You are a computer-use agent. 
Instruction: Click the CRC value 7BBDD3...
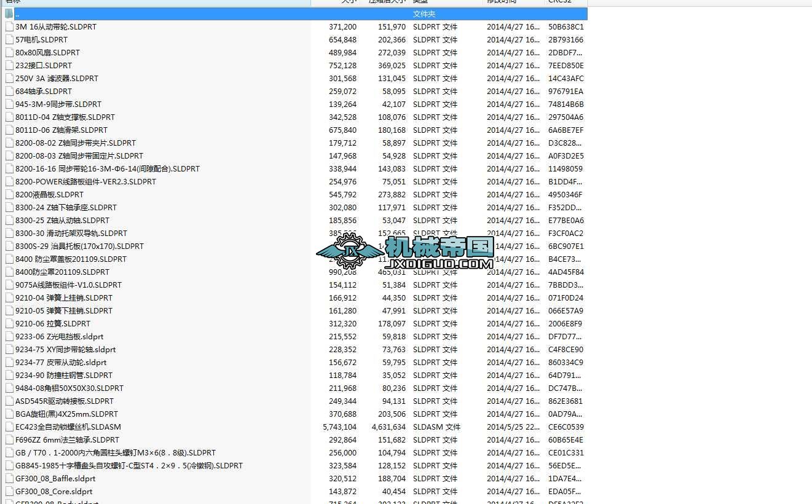[566, 285]
